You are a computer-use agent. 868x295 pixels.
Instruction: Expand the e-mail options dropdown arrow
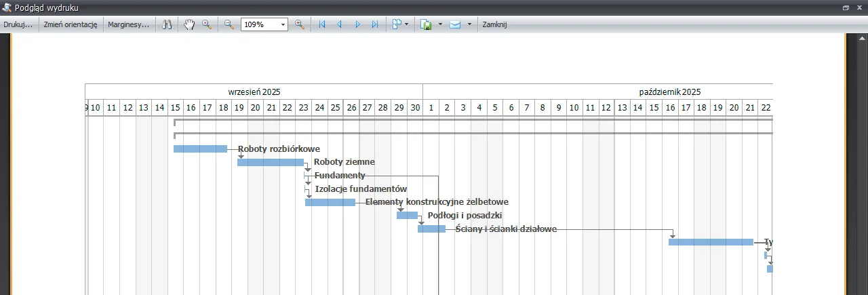(469, 24)
